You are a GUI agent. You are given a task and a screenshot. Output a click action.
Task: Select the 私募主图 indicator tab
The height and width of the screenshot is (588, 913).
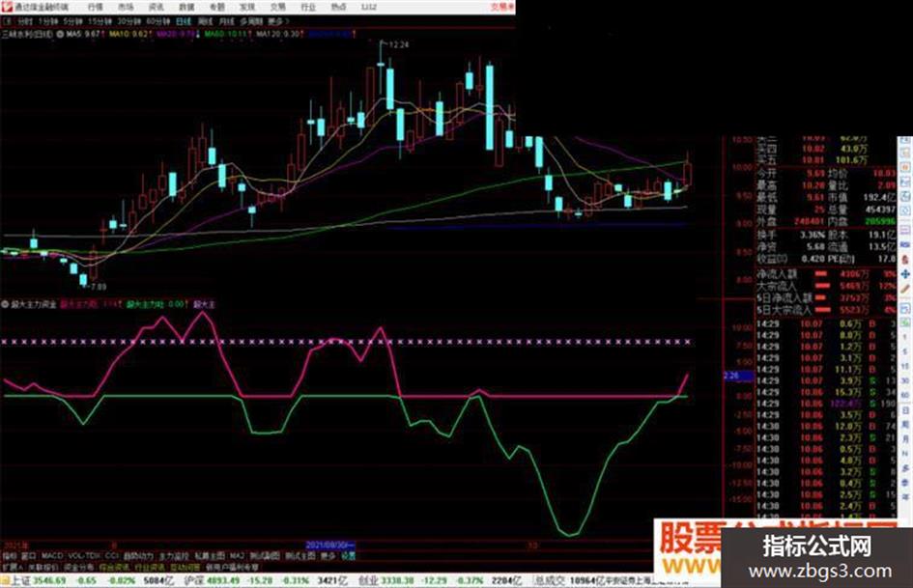coord(210,556)
